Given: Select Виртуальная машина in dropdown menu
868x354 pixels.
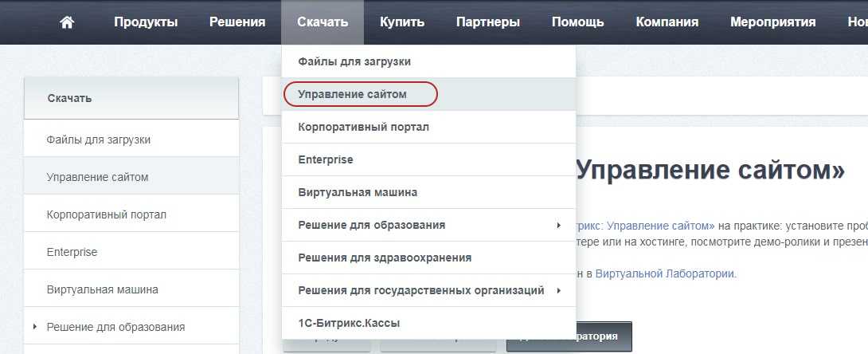Looking at the screenshot, I should (x=358, y=192).
